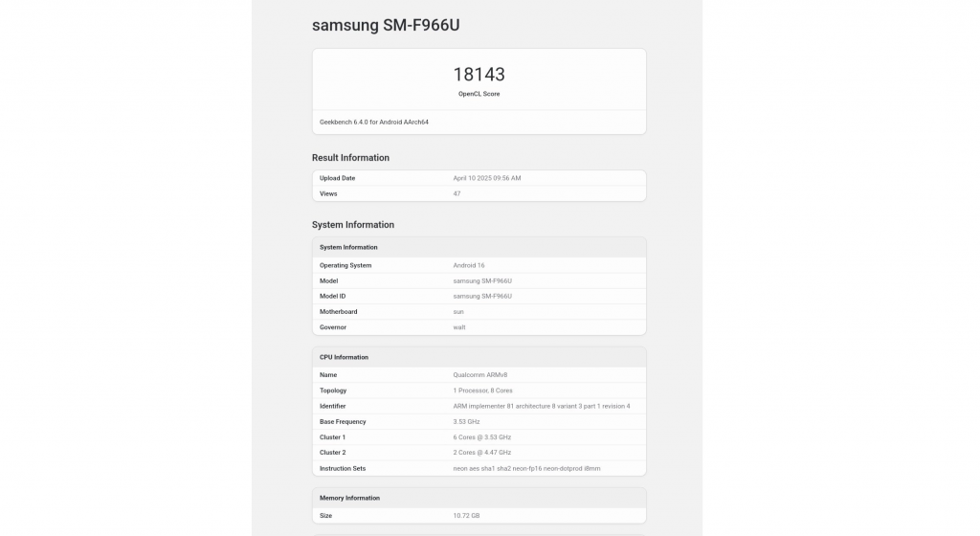
Task: Click the 18143 OpenCL score number
Action: (479, 74)
